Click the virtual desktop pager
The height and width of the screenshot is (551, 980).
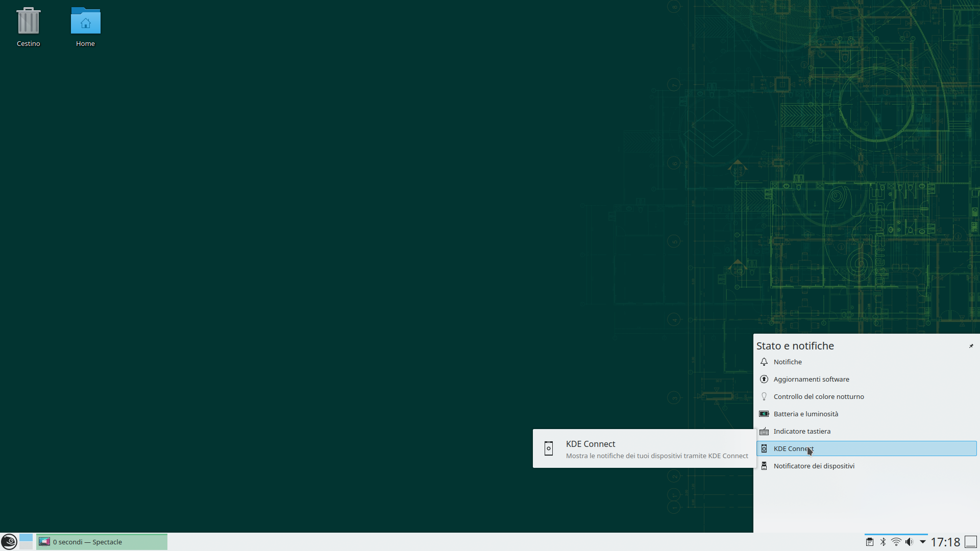point(26,541)
